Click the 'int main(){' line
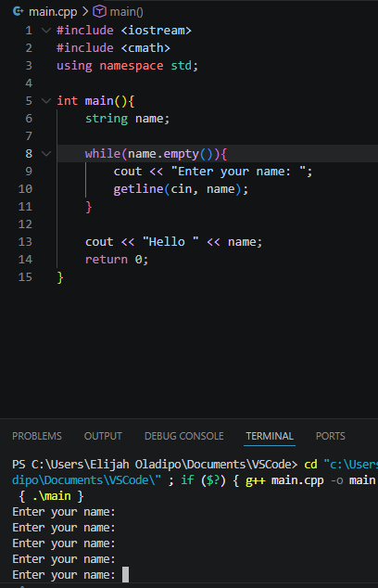The image size is (378, 588). tap(95, 100)
